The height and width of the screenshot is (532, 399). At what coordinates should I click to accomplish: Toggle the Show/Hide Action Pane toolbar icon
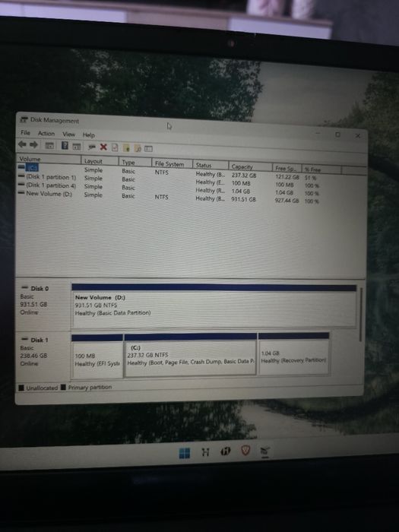click(77, 147)
